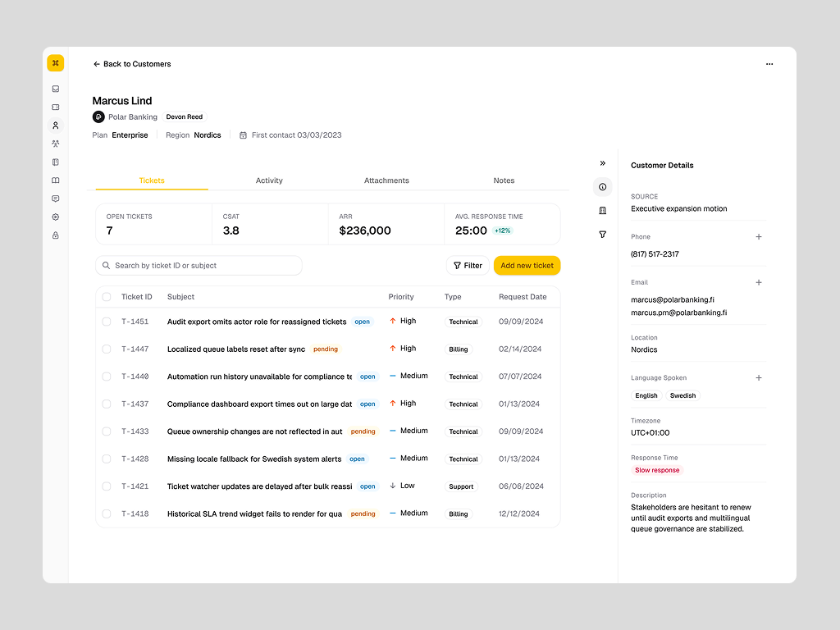Click the calendar icon beside First contact
Image resolution: width=840 pixels, height=630 pixels.
click(243, 135)
